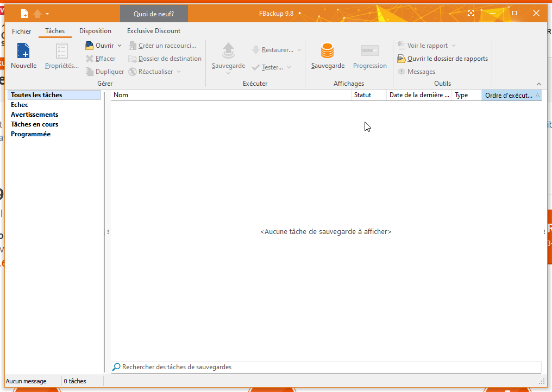This screenshot has width=552, height=392.
Task: Open Messages in the Outils group
Action: 417,72
